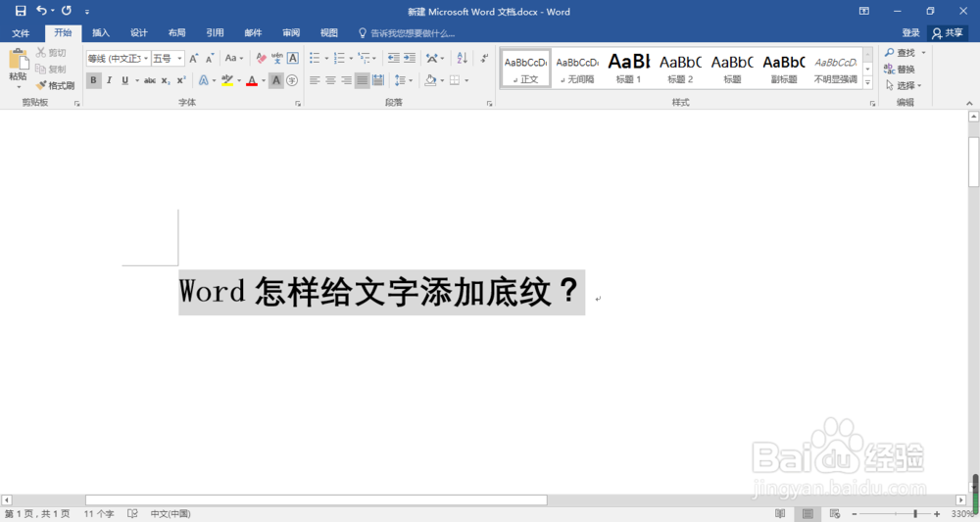The height and width of the screenshot is (522, 980).
Task: Undo the last action
Action: [x=42, y=11]
